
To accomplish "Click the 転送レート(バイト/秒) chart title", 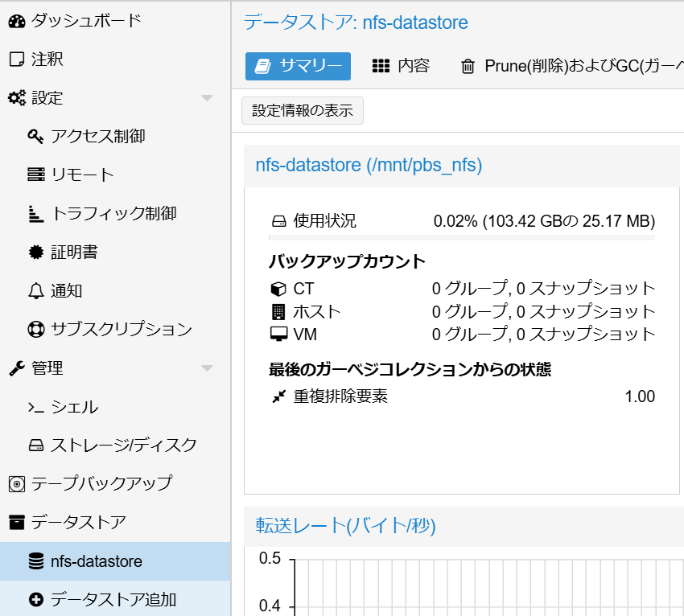I will (345, 526).
